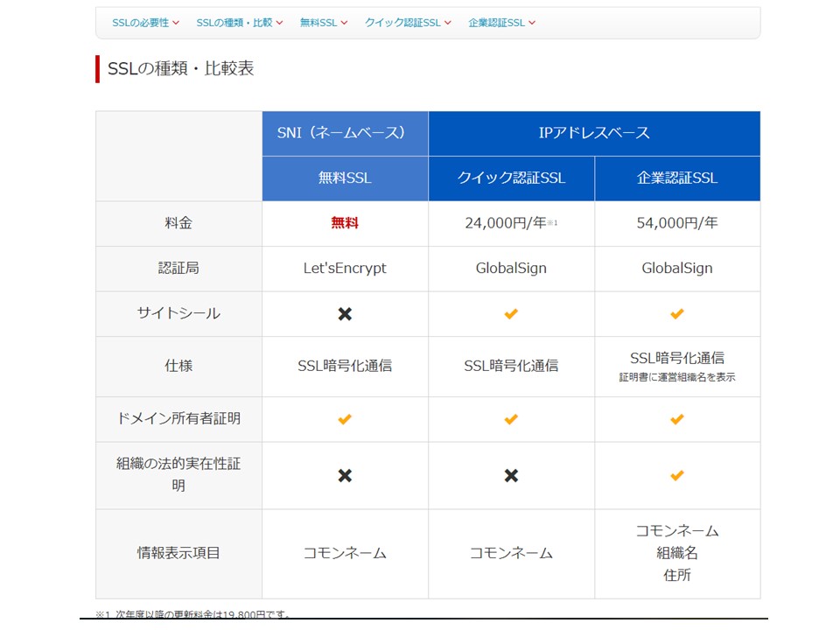Viewport: 840px width, 630px height.
Task: Click 住所 in the 企業認証SSL column
Action: 677,576
